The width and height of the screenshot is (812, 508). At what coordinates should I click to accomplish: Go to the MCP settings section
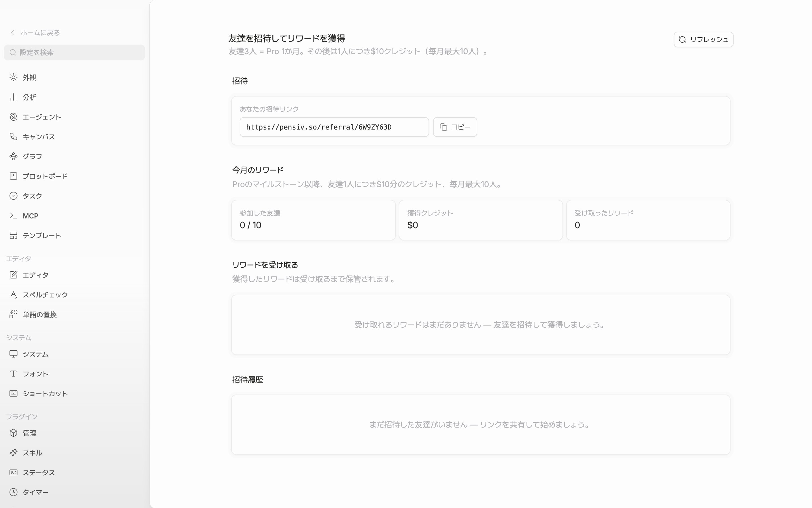74,216
